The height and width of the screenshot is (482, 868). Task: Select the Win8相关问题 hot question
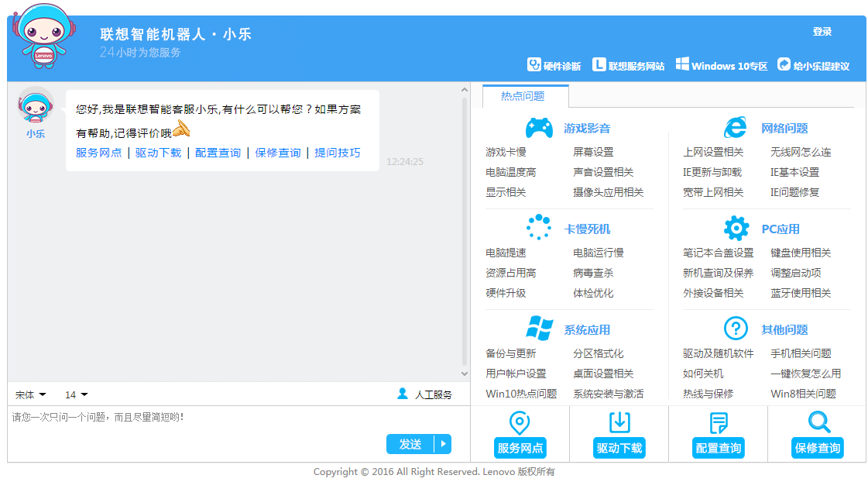803,394
